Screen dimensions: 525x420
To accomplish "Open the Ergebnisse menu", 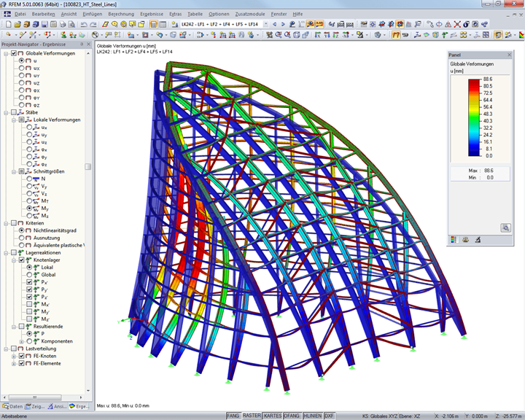I will [x=152, y=14].
